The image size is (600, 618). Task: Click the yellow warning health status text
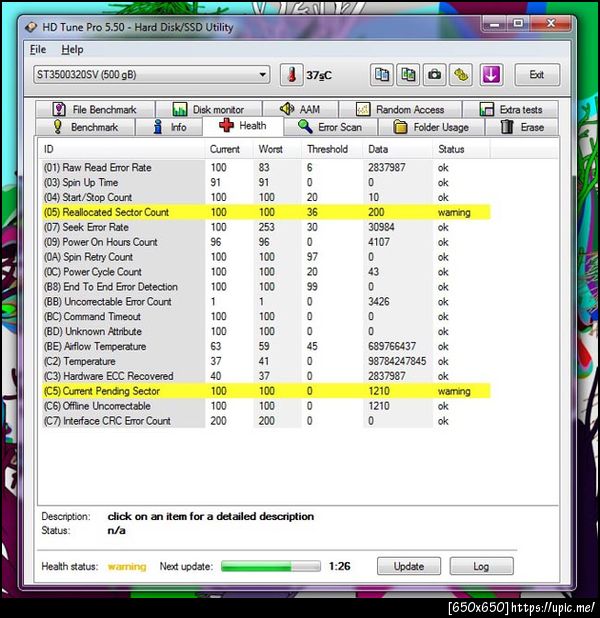pyautogui.click(x=127, y=566)
